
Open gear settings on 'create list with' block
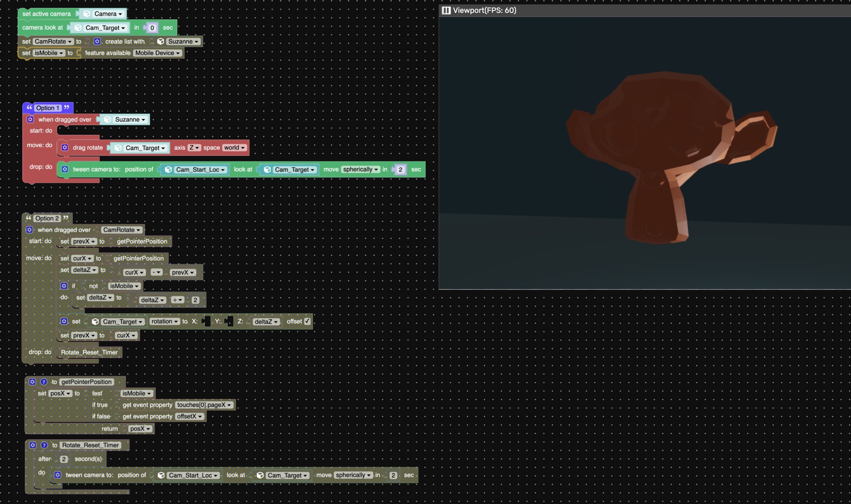97,42
